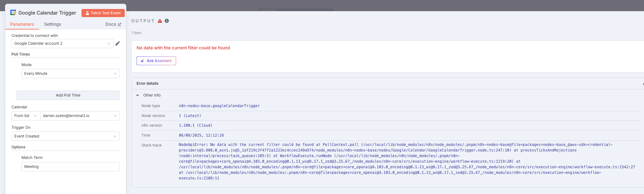Switch to the Parameters tab

(x=22, y=24)
